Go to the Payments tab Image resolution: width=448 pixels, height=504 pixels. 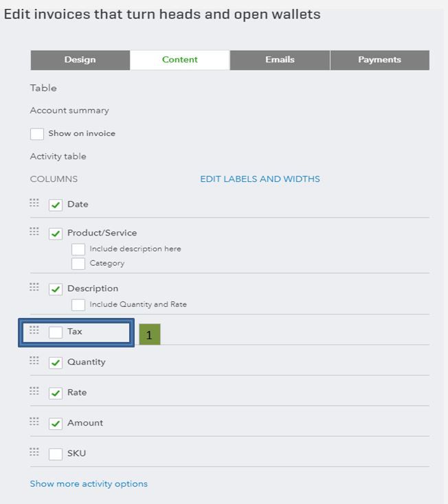coord(379,60)
